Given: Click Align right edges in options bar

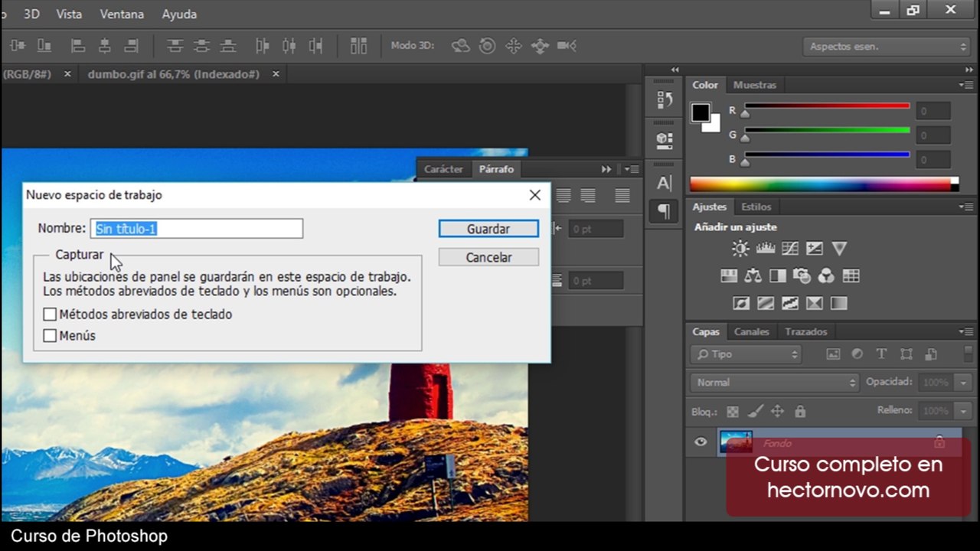Looking at the screenshot, I should (132, 46).
